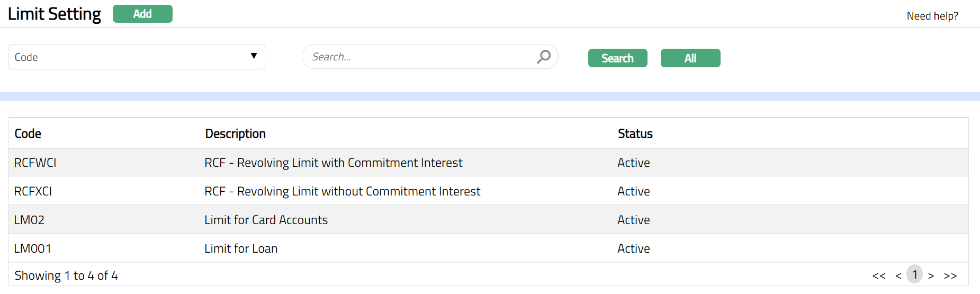This screenshot has width=980, height=294.
Task: Sort by Code column header
Action: coord(28,133)
